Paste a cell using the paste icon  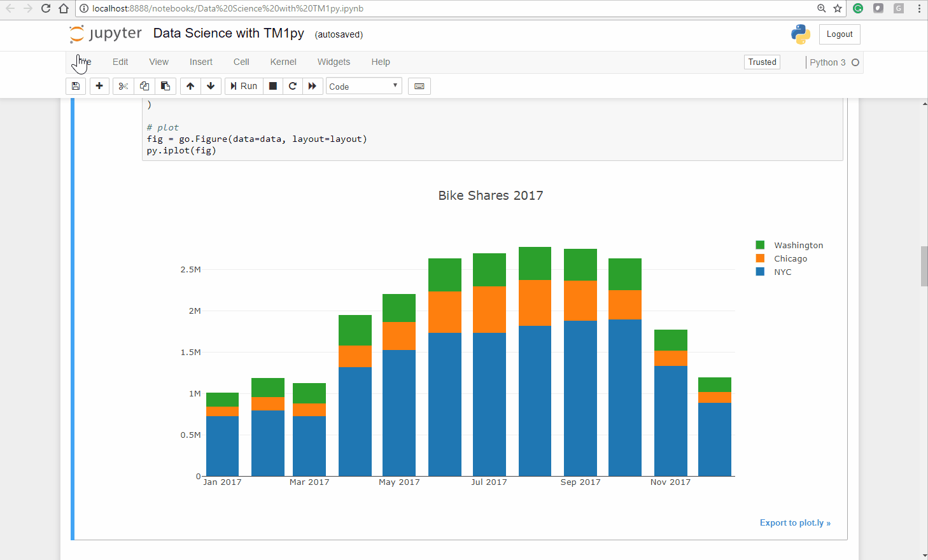[x=165, y=86]
